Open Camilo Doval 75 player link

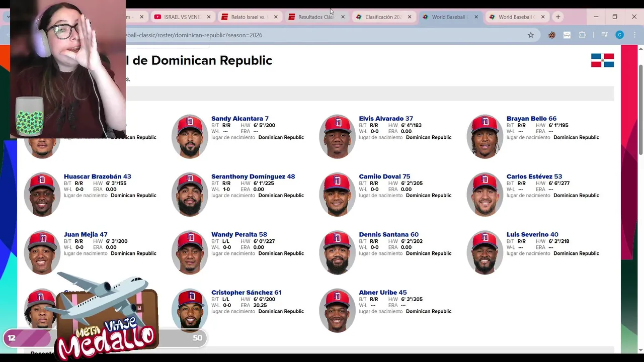(x=384, y=176)
